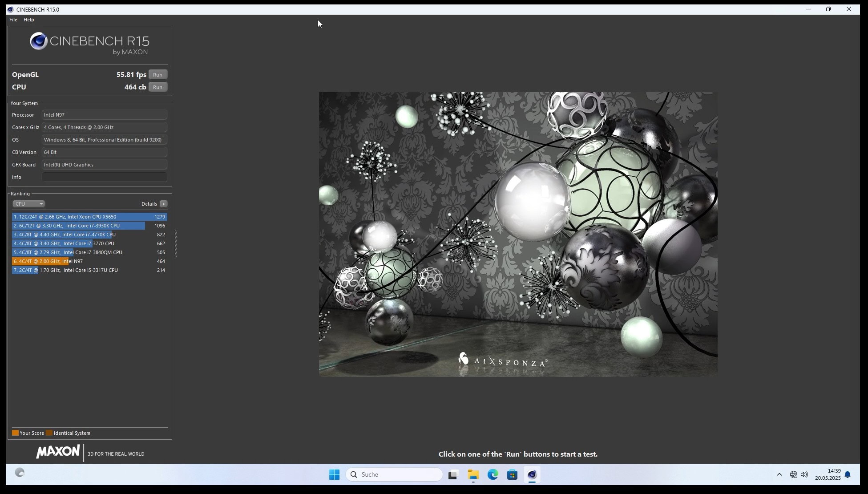Open Microsoft Store from the taskbar
Screen dimensions: 868x494
pyautogui.click(x=512, y=475)
